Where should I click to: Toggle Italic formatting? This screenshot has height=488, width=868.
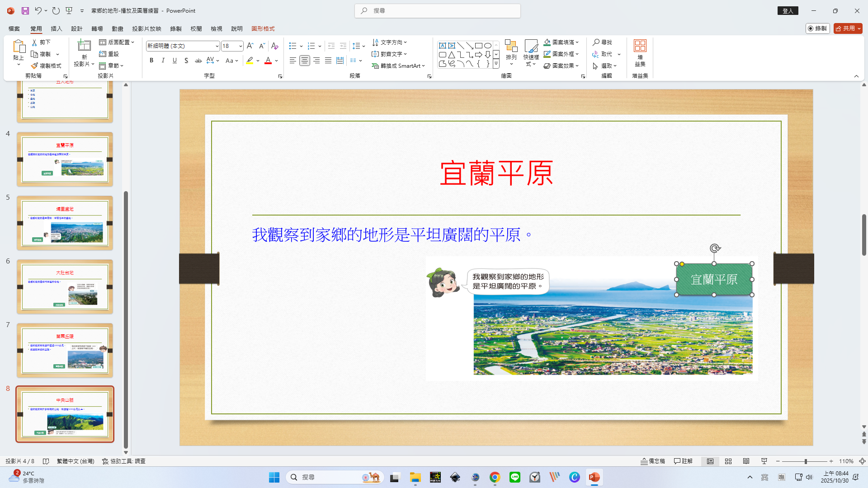(x=163, y=61)
